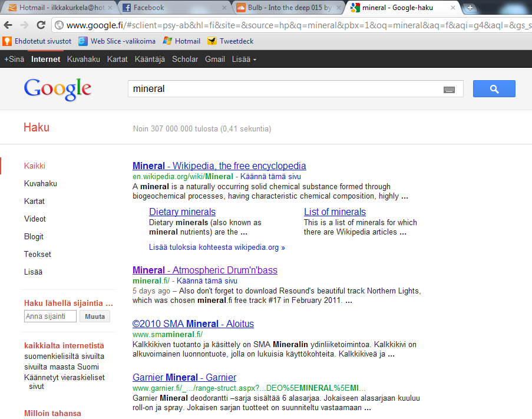Open the Dietary minerals sublink
Screen dimensions: 532x419
click(x=182, y=212)
